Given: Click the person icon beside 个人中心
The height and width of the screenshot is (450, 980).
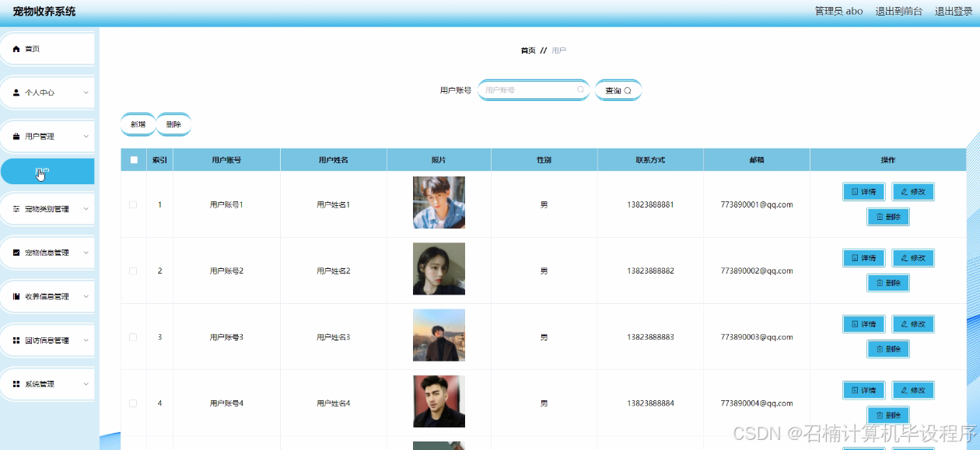Looking at the screenshot, I should 16,92.
